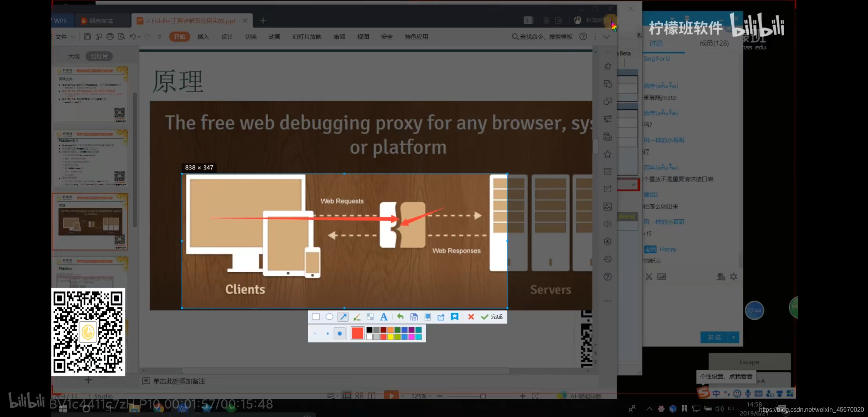Save the screenshot with floppy icon
The image size is (868, 417).
coord(414,317)
